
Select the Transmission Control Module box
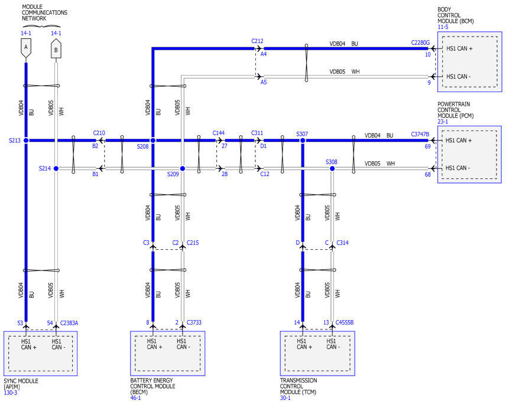click(x=317, y=353)
